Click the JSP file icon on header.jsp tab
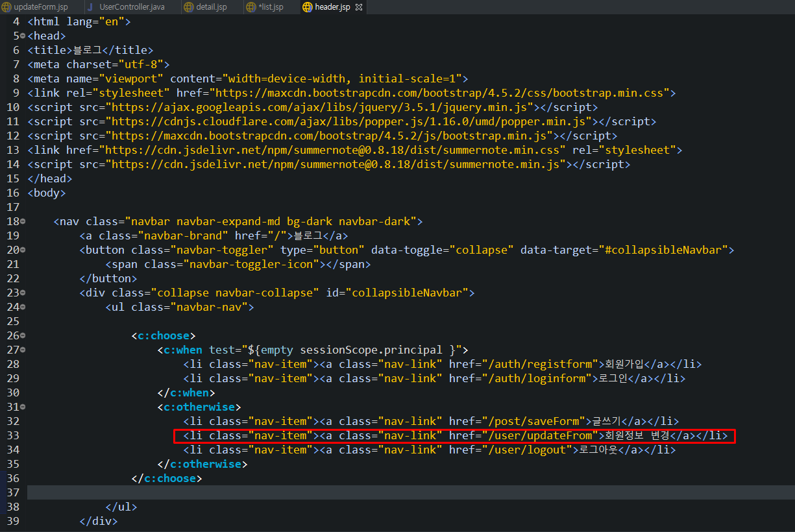The width and height of the screenshot is (795, 532). pyautogui.click(x=307, y=7)
